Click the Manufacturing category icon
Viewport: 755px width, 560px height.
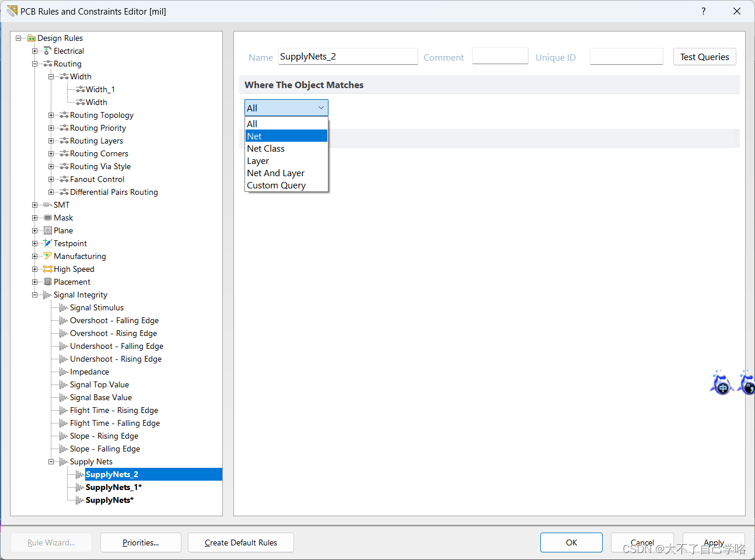click(x=48, y=256)
